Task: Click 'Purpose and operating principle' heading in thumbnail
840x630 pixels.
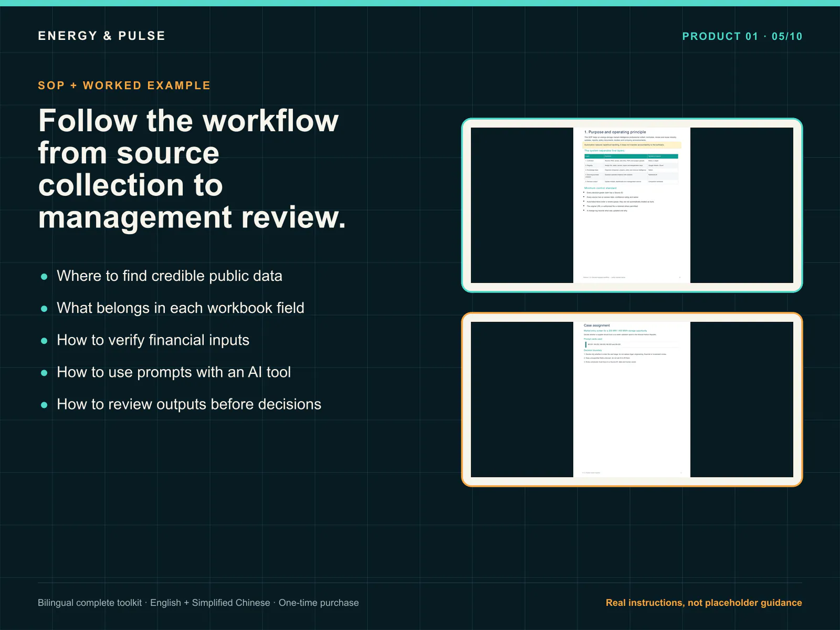Action: (615, 132)
